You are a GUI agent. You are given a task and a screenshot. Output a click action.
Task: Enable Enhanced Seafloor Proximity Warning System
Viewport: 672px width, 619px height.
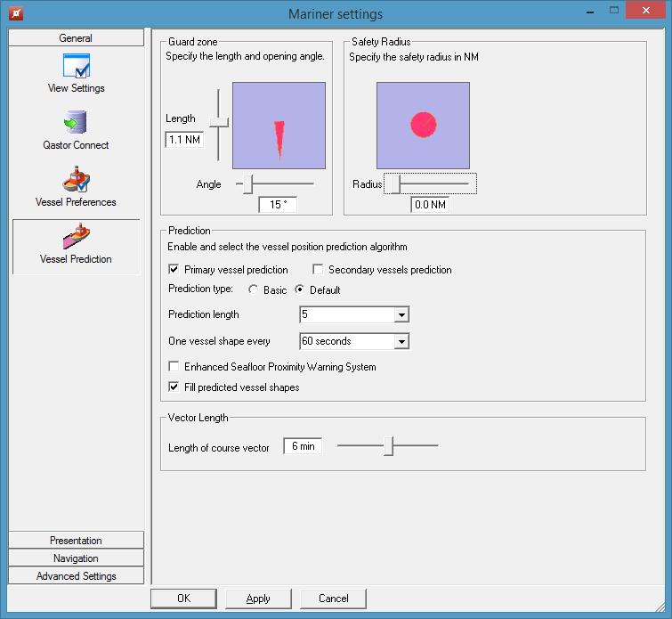(x=174, y=366)
